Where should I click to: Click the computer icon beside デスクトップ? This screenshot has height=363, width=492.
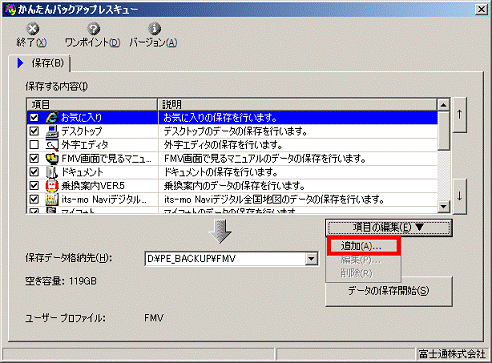[52, 131]
